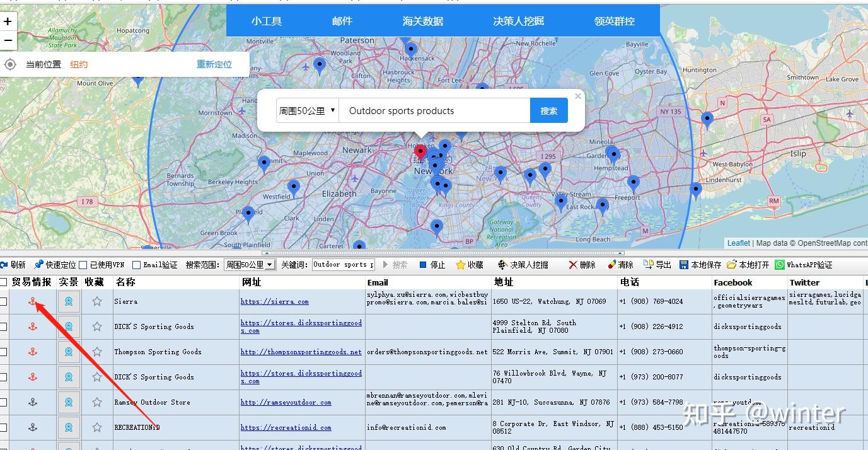The image size is (868, 450).
Task: Click the 重新定位 relocate link
Action: click(214, 64)
